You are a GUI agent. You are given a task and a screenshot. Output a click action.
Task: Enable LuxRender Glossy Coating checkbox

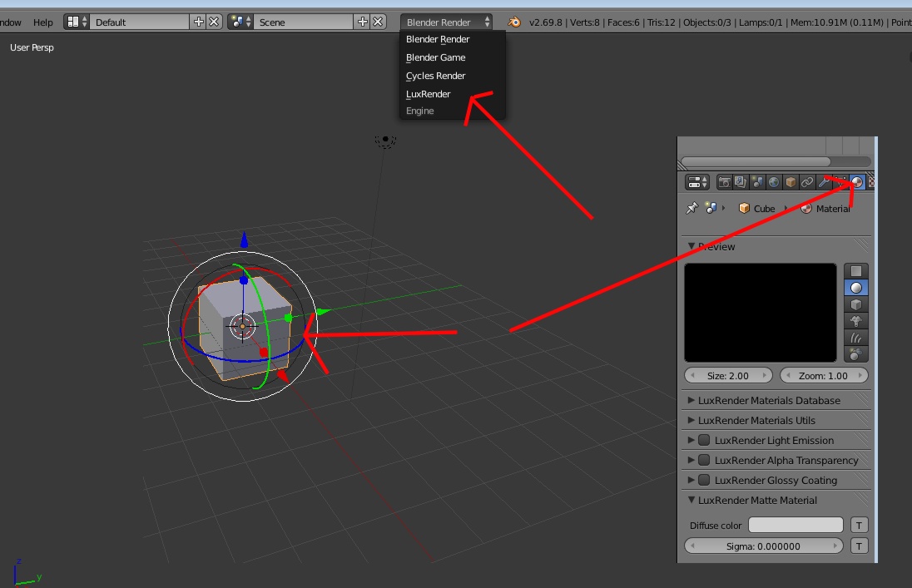[704, 480]
